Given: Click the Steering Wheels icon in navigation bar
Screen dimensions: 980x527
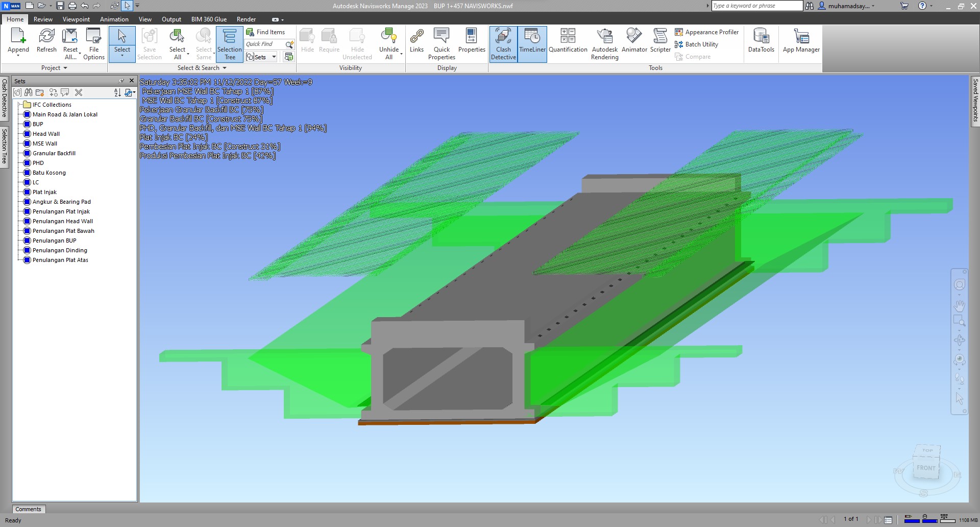Looking at the screenshot, I should (x=960, y=284).
